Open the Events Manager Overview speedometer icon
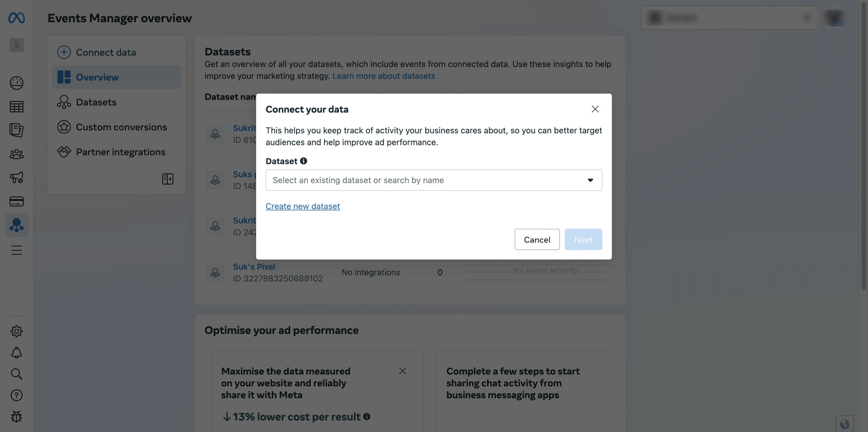This screenshot has height=432, width=868. pos(17,83)
